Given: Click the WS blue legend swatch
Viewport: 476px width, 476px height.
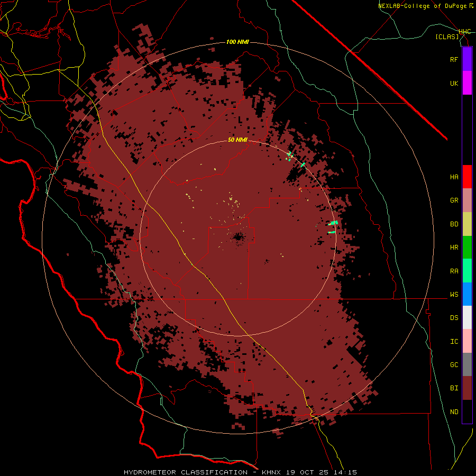Looking at the screenshot, I should (467, 294).
